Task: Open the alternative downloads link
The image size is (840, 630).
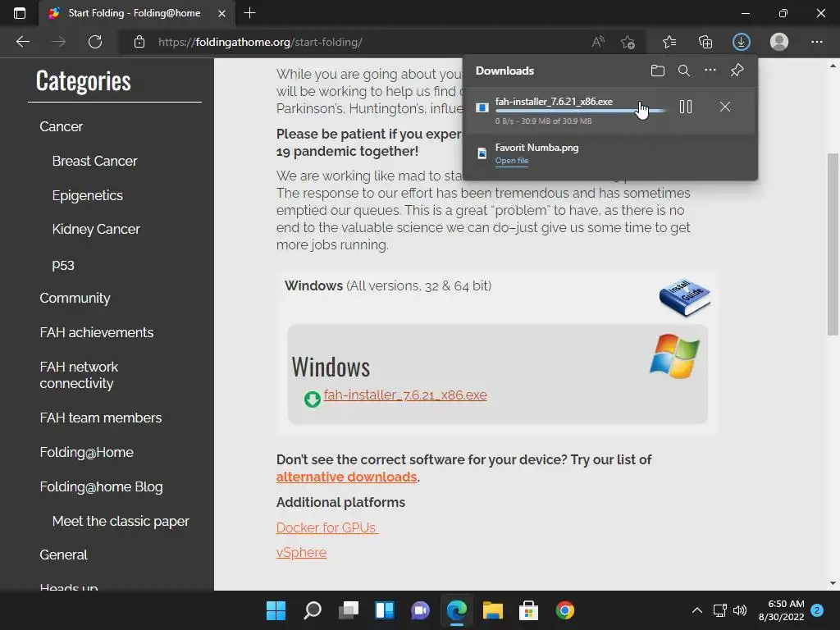Action: click(x=346, y=477)
